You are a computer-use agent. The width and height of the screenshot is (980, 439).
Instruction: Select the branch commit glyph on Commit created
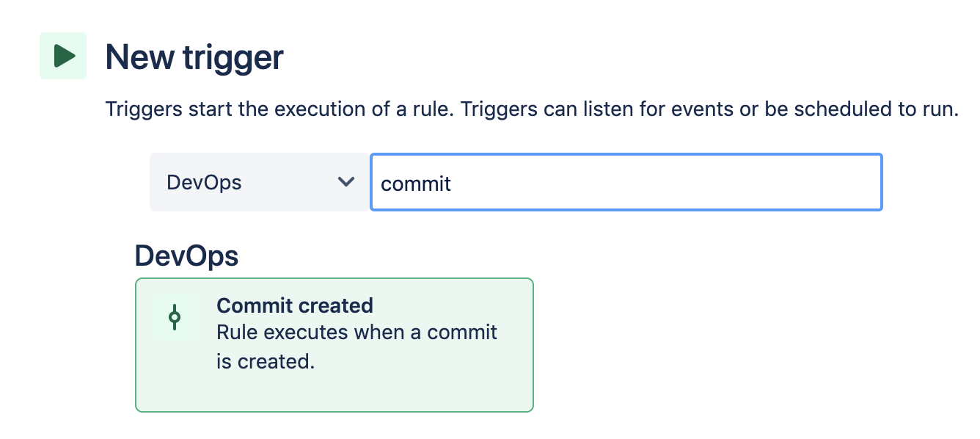[175, 316]
